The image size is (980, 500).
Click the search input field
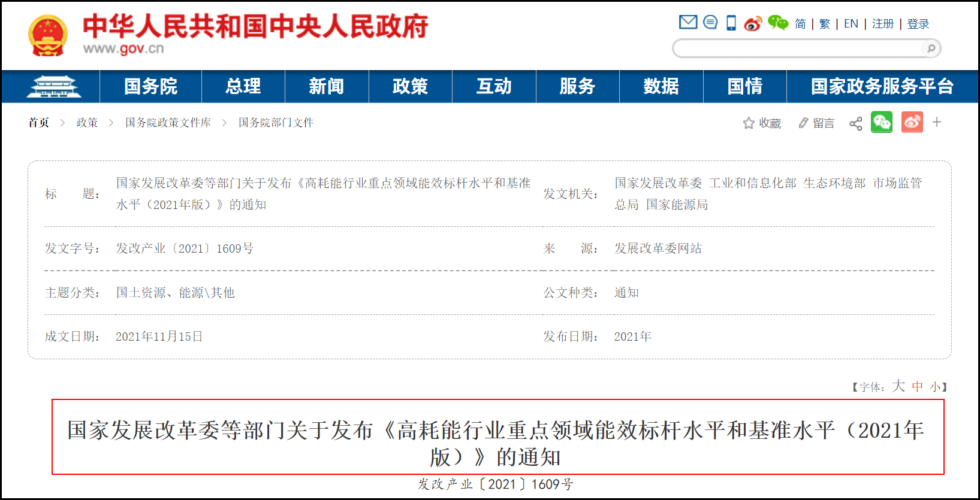[797, 49]
